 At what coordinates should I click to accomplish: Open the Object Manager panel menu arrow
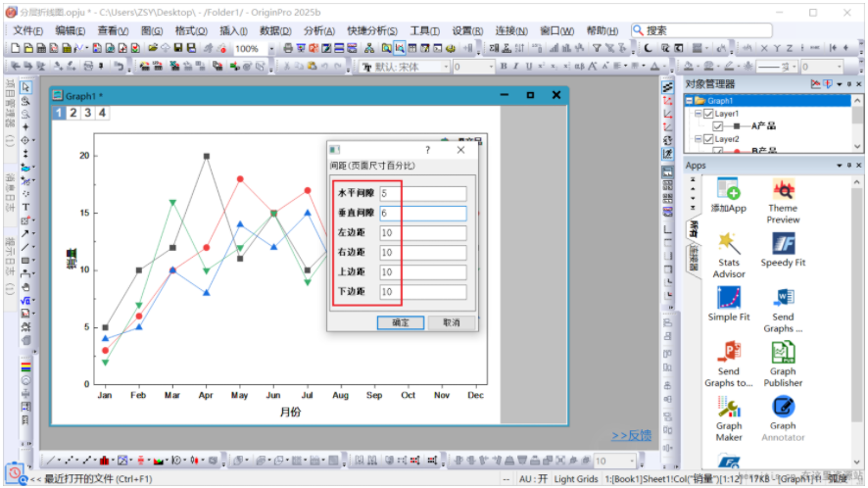tap(840, 84)
